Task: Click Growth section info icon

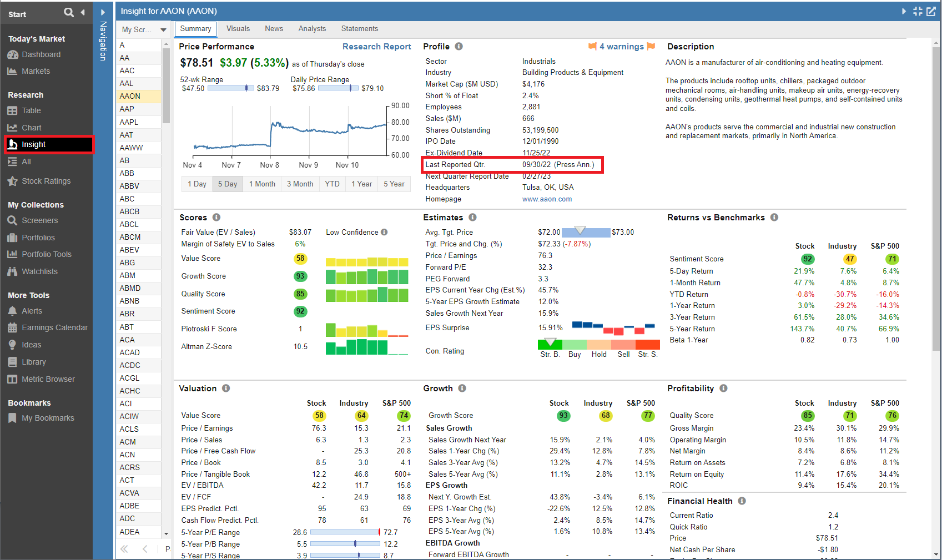Action: click(x=462, y=389)
